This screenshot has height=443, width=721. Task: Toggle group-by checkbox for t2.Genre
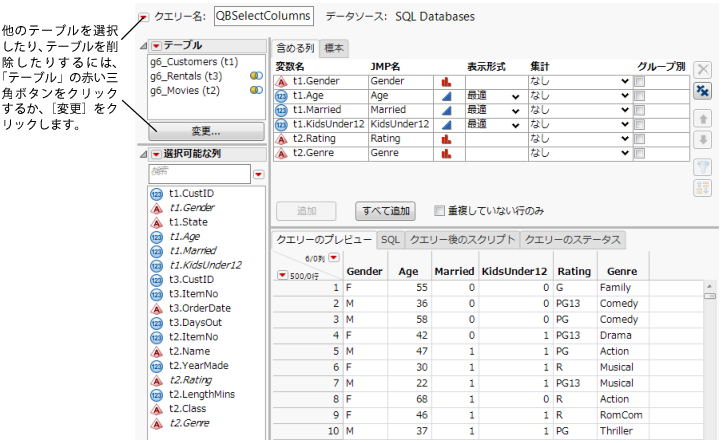click(x=640, y=153)
